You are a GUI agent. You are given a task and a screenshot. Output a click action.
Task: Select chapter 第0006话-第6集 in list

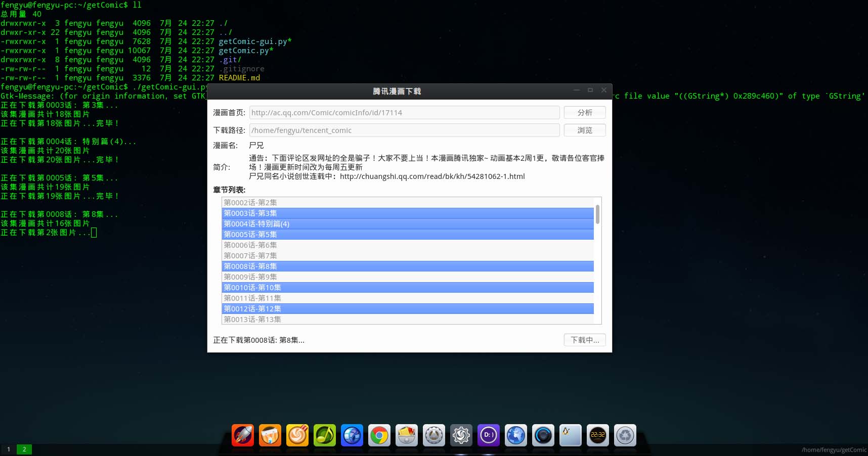click(407, 245)
